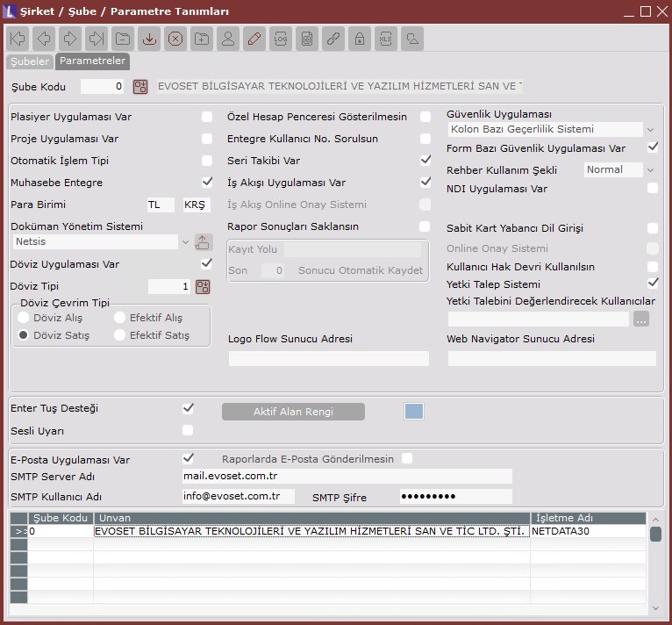Enable NDI Uygulaması Var checkbox

[653, 188]
